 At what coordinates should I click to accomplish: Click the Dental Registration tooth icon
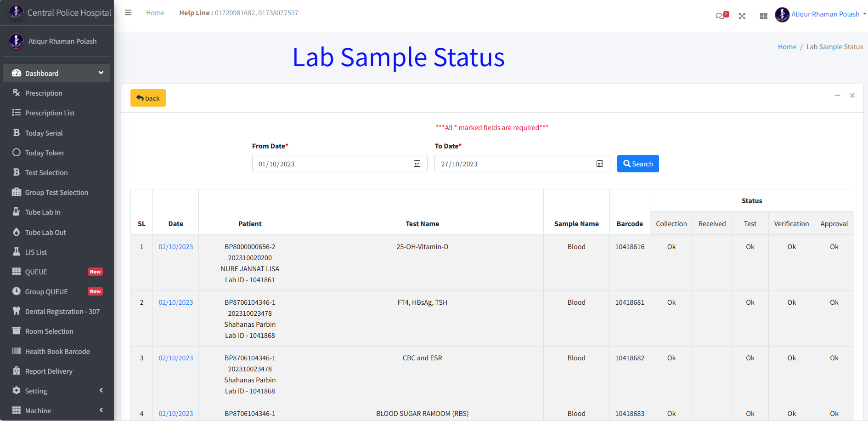pyautogui.click(x=17, y=311)
